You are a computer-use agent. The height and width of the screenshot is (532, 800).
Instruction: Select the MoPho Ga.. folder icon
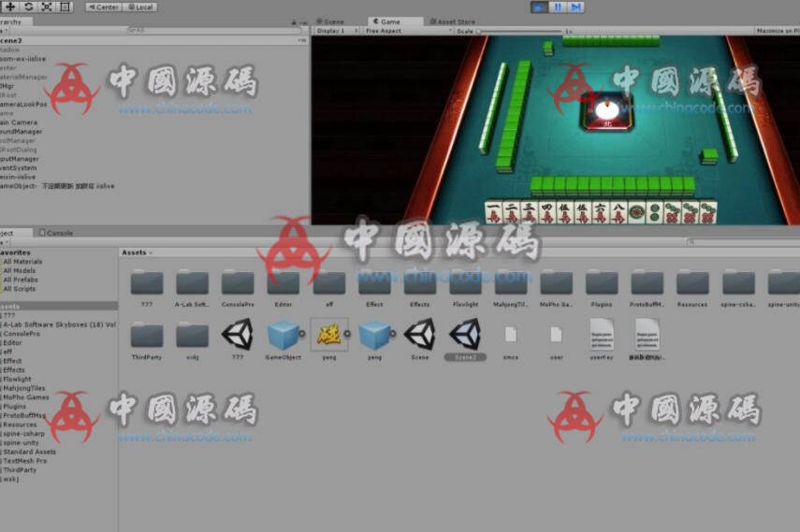click(557, 283)
